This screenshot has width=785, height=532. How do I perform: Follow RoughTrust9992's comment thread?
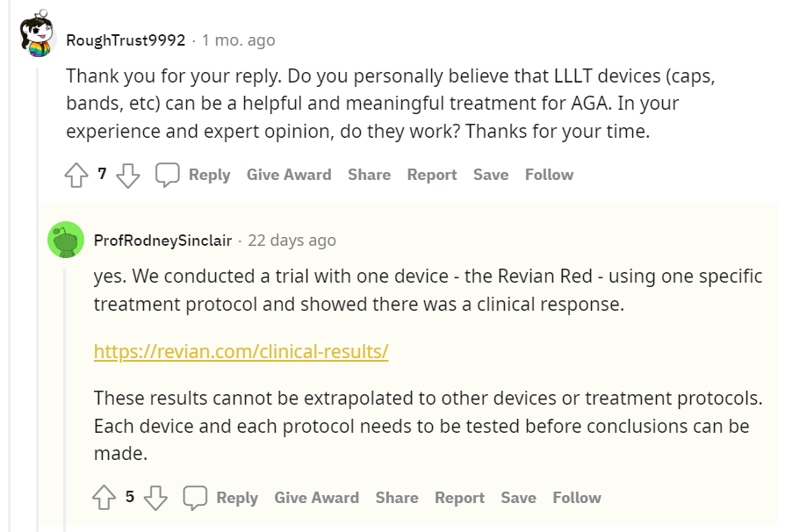(549, 175)
